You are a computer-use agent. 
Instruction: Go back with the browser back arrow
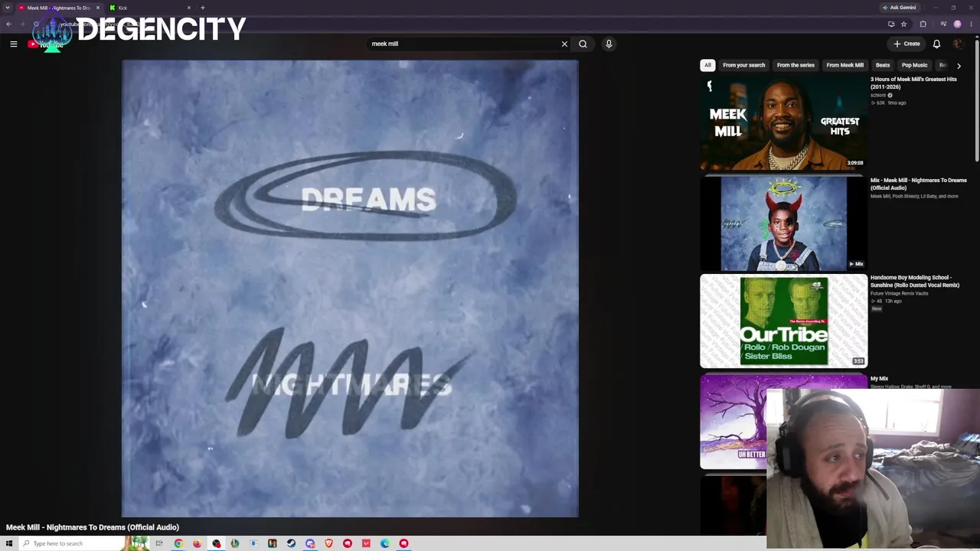pyautogui.click(x=8, y=24)
